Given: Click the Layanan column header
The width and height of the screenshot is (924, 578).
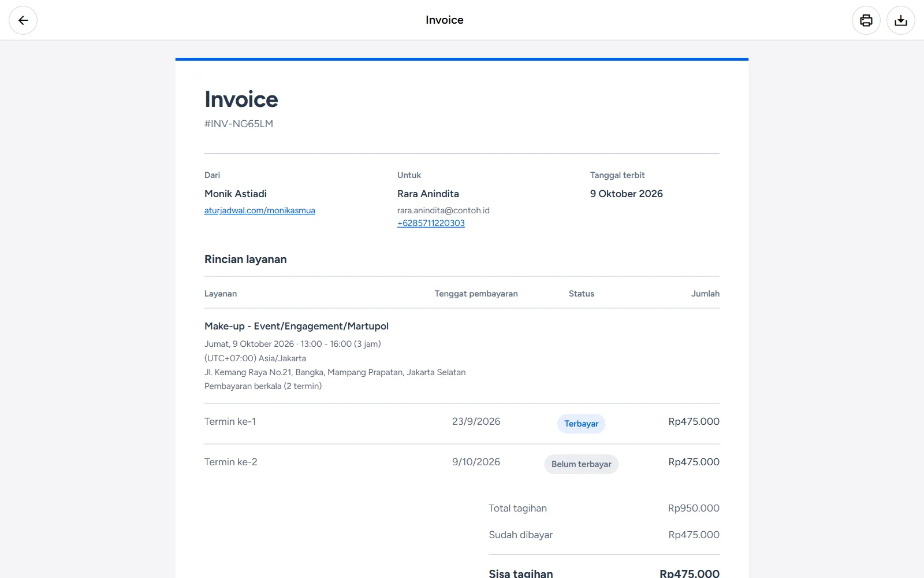Looking at the screenshot, I should pos(221,294).
